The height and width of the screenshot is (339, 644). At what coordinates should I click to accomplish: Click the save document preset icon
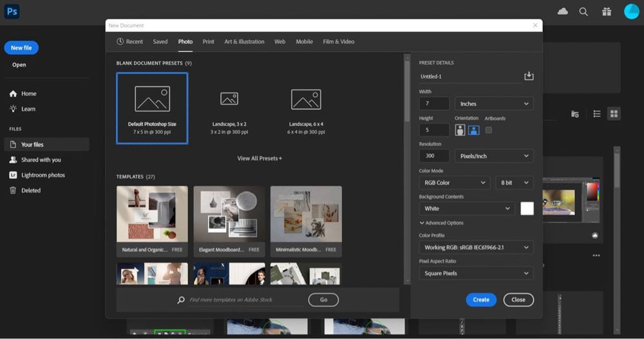pyautogui.click(x=529, y=76)
